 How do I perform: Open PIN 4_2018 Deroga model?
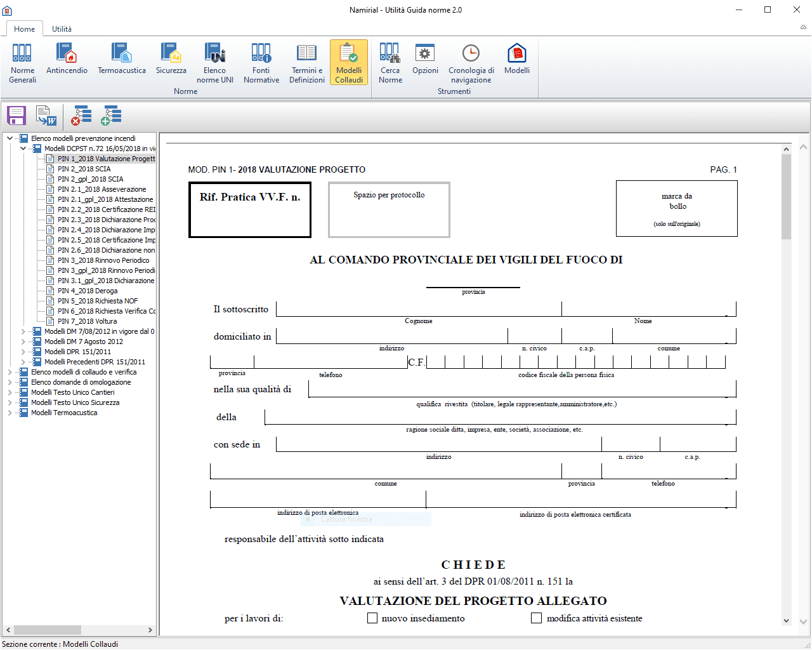click(88, 291)
